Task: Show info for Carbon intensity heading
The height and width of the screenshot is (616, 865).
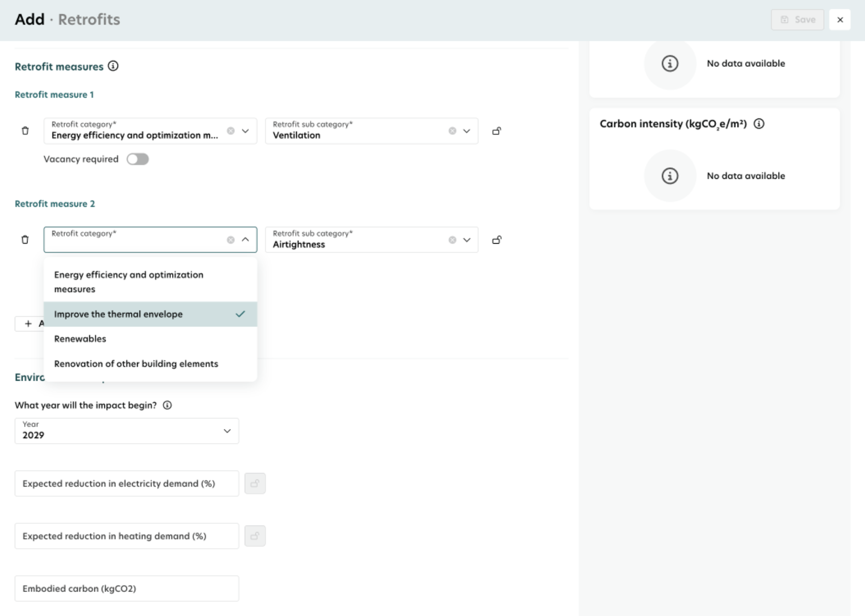Action: click(x=759, y=124)
